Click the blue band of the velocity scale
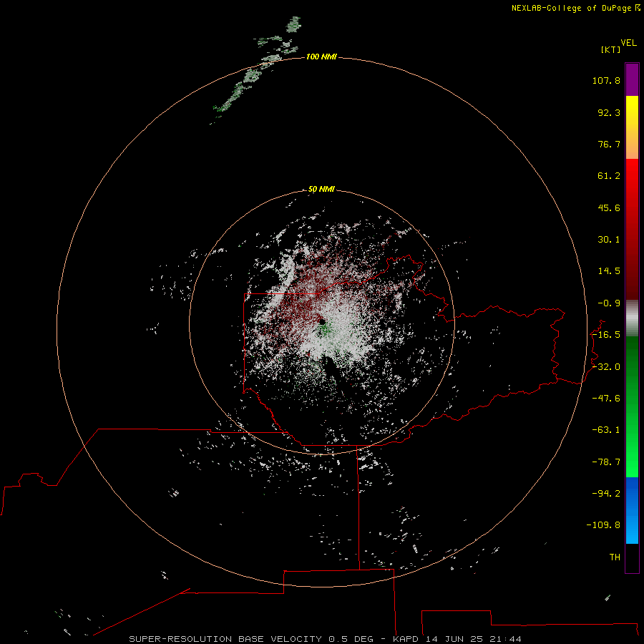Screen dimensions: 644x644 pyautogui.click(x=632, y=510)
